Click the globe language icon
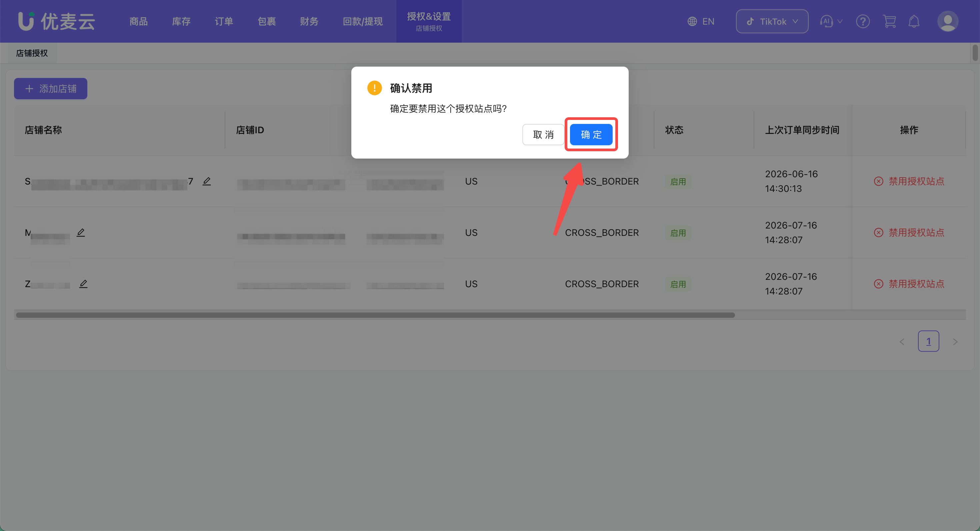 tap(692, 21)
